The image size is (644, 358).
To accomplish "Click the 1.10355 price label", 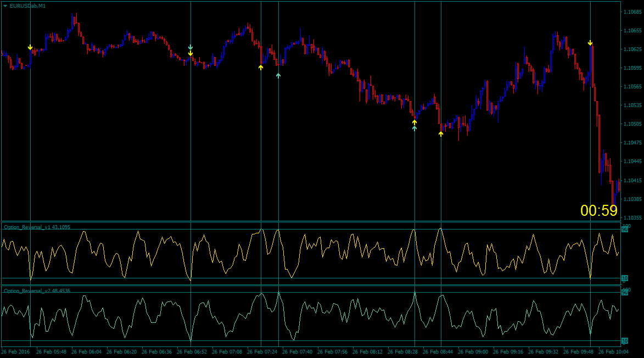I will [632, 218].
